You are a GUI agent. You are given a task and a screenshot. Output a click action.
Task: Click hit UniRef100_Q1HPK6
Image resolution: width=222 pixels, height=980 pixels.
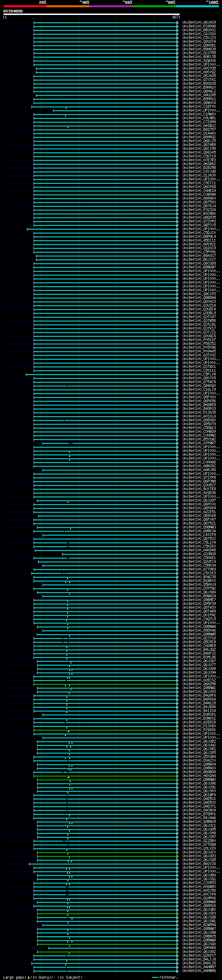click(199, 898)
